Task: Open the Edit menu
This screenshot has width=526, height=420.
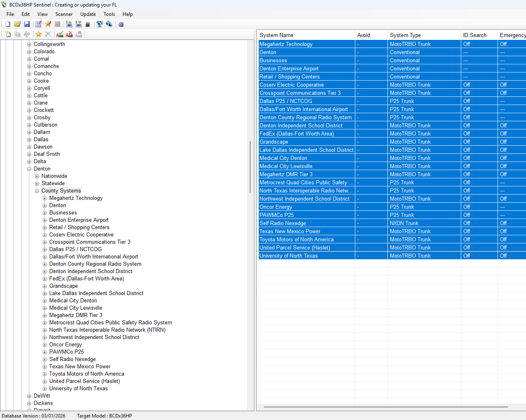Action: point(26,14)
